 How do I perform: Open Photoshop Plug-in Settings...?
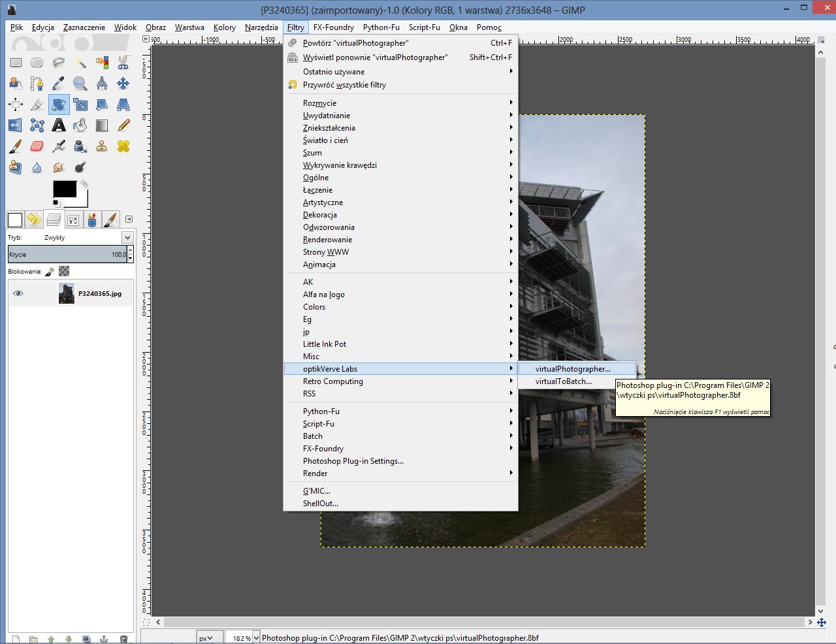(x=353, y=461)
